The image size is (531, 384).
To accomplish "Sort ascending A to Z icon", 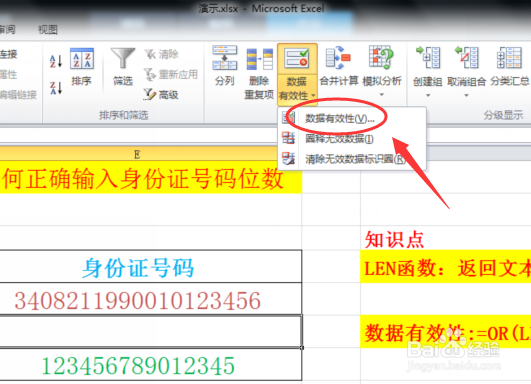I will click(x=56, y=62).
